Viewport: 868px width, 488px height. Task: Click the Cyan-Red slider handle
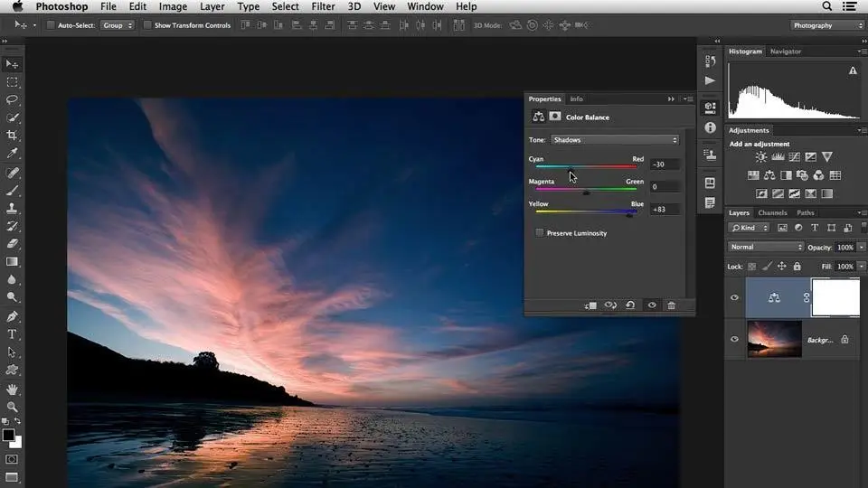[x=570, y=169]
